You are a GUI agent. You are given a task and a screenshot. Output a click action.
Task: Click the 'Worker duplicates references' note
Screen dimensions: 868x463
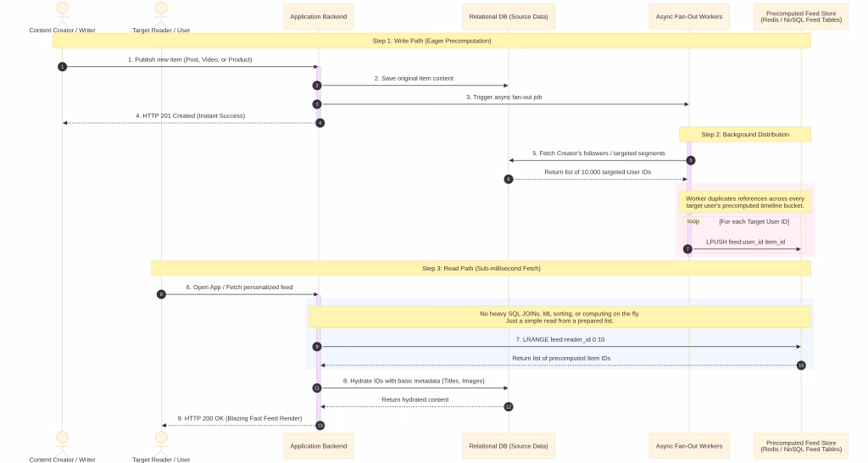pos(745,202)
